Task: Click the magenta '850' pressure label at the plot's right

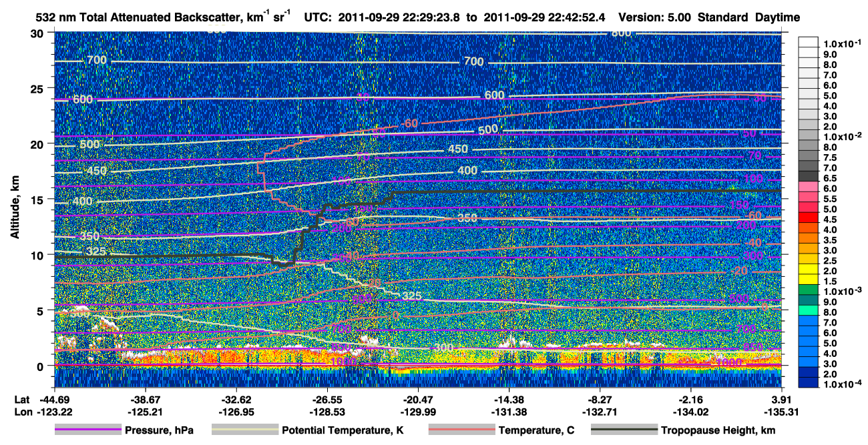Action: (x=752, y=348)
